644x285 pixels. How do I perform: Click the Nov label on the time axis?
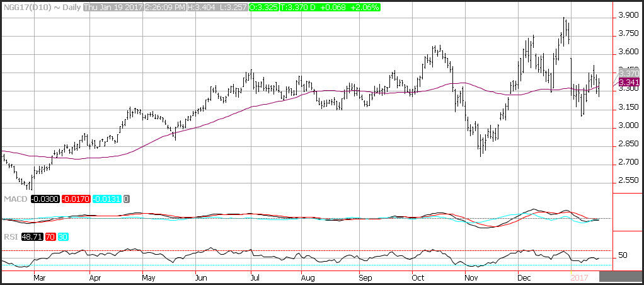pos(469,276)
